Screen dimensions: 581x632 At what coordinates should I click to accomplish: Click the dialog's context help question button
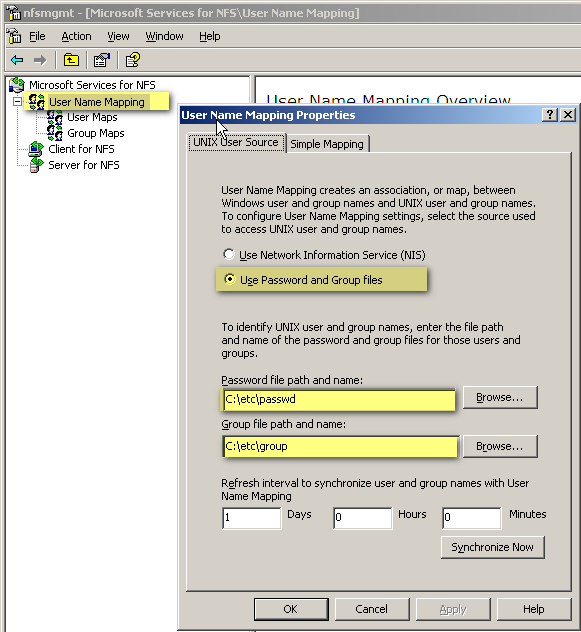coord(550,115)
